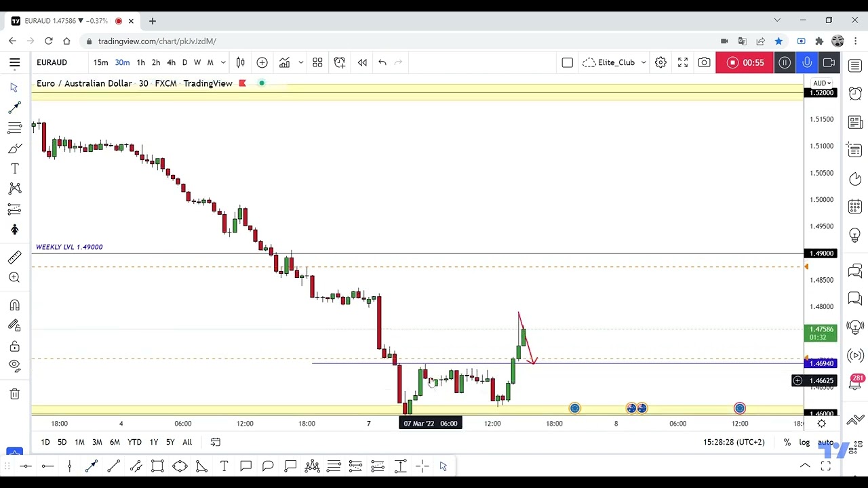Open the layout templates grid
This screenshot has height=488, width=868.
(x=317, y=62)
